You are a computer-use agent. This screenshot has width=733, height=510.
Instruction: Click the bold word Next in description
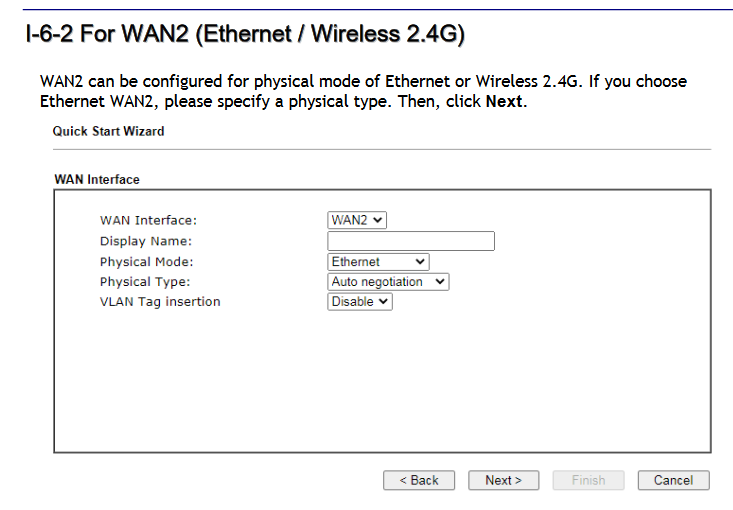point(504,102)
